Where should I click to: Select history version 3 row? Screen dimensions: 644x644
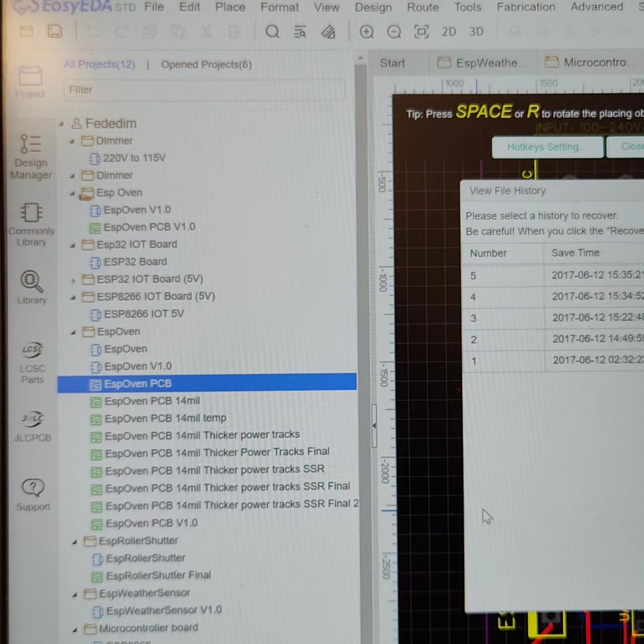[553, 318]
